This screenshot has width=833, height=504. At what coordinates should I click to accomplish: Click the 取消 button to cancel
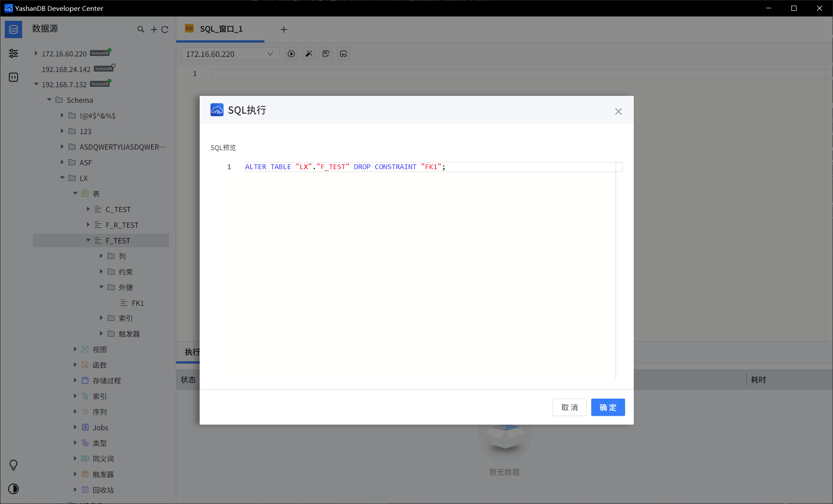pos(570,407)
